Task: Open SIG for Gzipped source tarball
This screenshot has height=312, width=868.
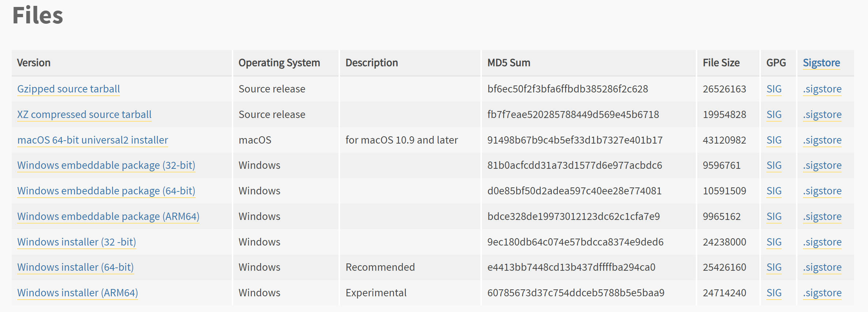Action: 774,89
